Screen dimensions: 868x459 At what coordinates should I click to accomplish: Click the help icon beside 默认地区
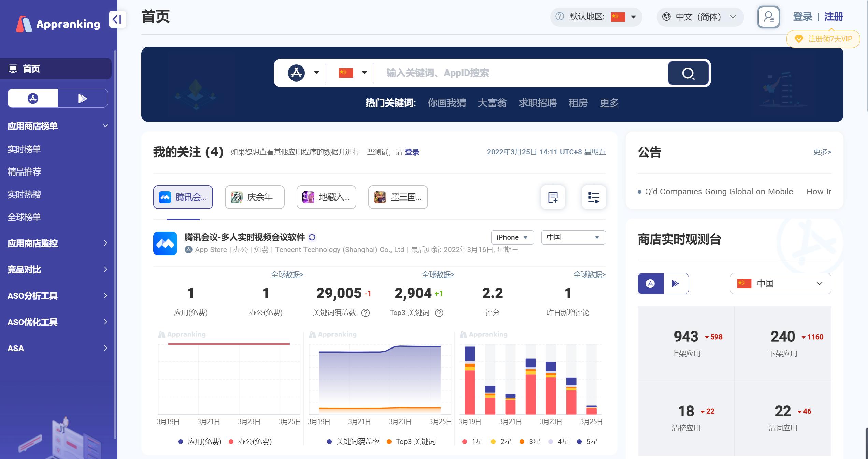point(559,17)
